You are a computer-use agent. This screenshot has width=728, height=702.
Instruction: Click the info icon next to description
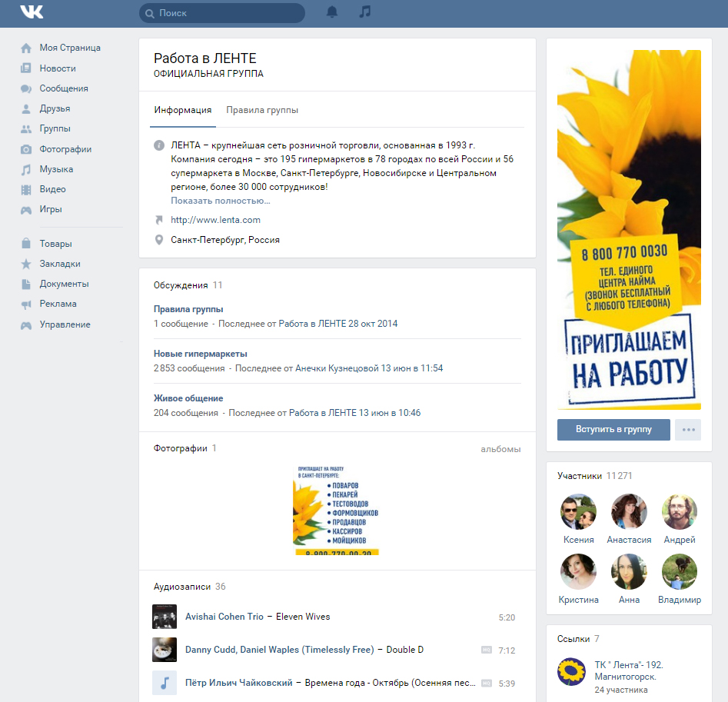(x=159, y=145)
